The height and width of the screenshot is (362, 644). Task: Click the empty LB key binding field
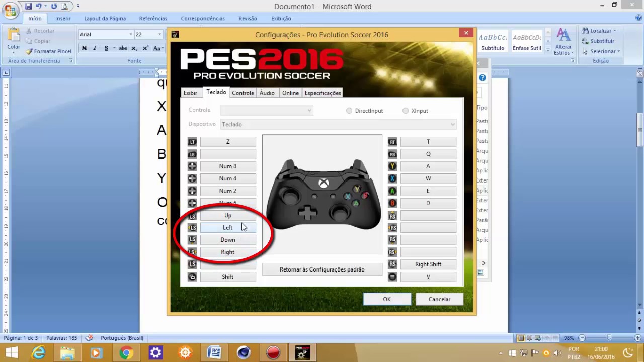228,154
